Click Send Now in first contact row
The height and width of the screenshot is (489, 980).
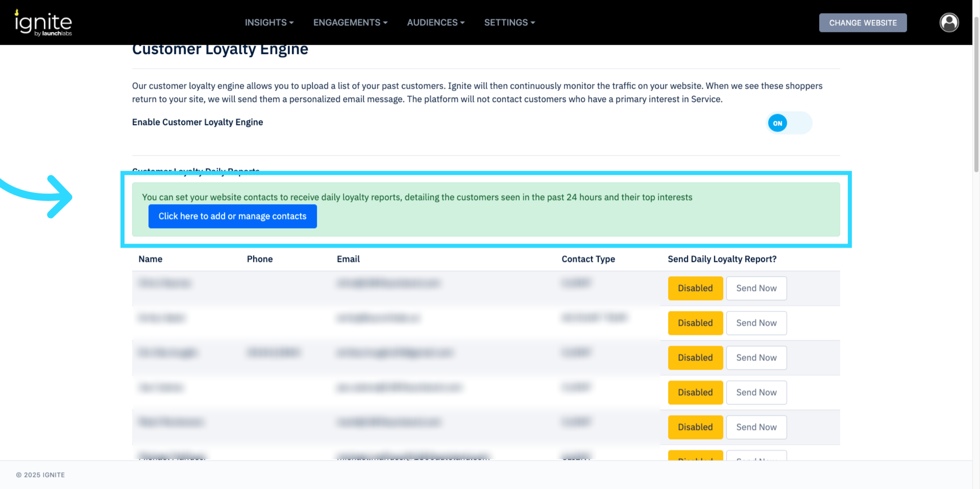click(756, 288)
